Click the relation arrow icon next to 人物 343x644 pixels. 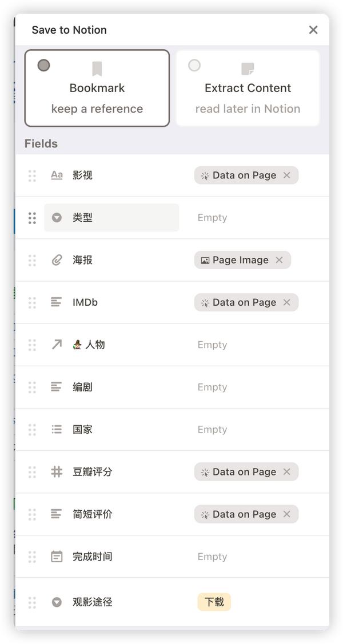coord(57,345)
